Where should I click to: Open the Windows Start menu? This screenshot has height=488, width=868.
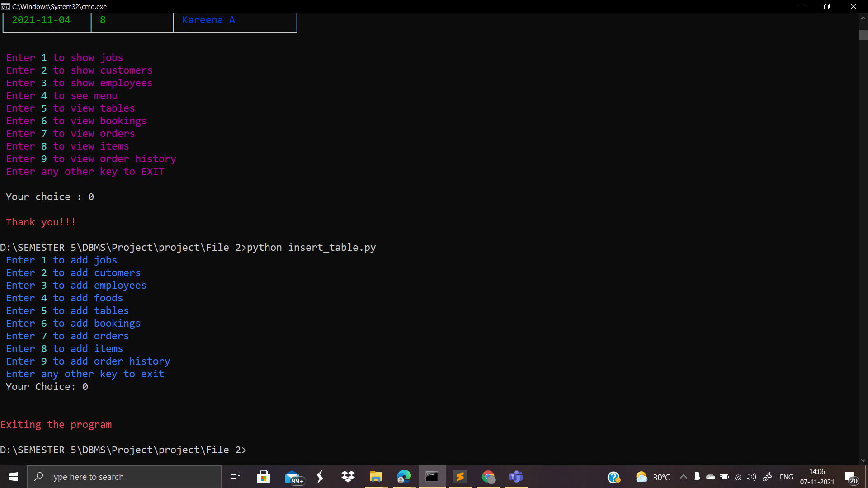pos(14,477)
